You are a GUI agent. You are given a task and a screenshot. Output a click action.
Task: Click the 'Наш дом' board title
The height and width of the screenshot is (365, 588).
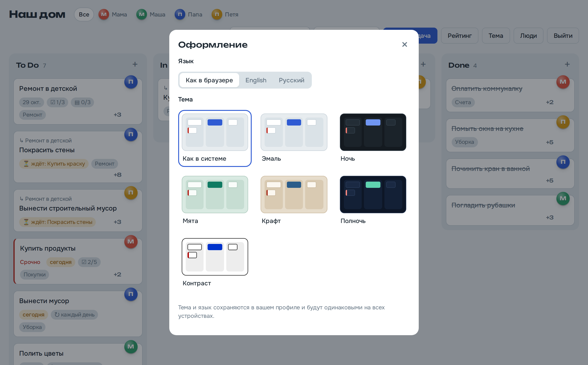pyautogui.click(x=37, y=14)
